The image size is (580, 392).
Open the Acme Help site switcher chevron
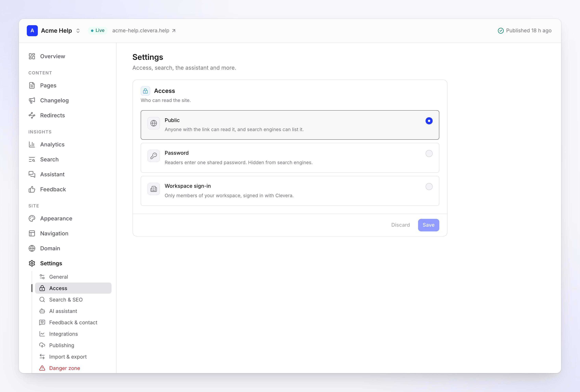point(78,31)
